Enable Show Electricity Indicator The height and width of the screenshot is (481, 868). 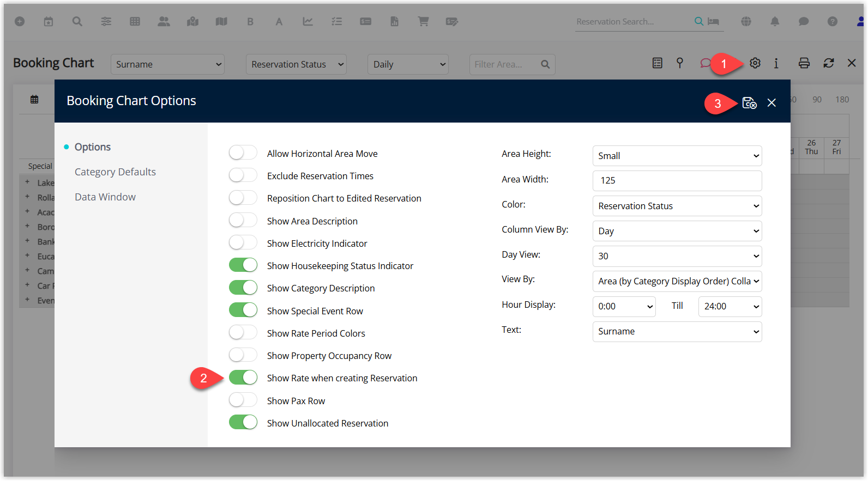[243, 242]
